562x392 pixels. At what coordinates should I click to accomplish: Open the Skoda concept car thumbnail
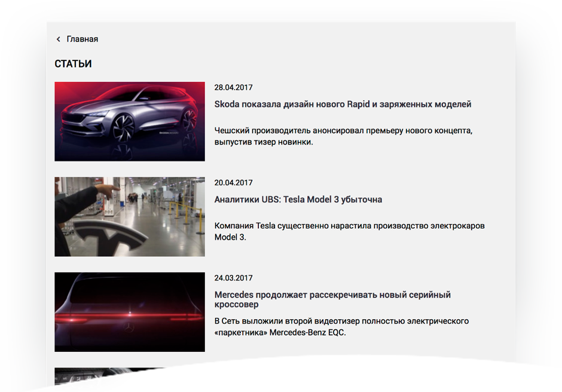pos(130,121)
